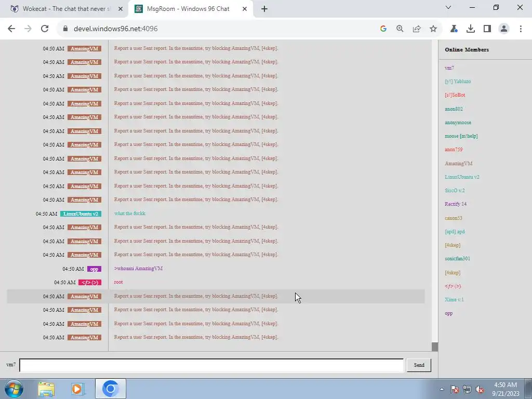This screenshot has width=532, height=399.
Task: Open the Chrome profile avatar
Action: (x=504, y=29)
